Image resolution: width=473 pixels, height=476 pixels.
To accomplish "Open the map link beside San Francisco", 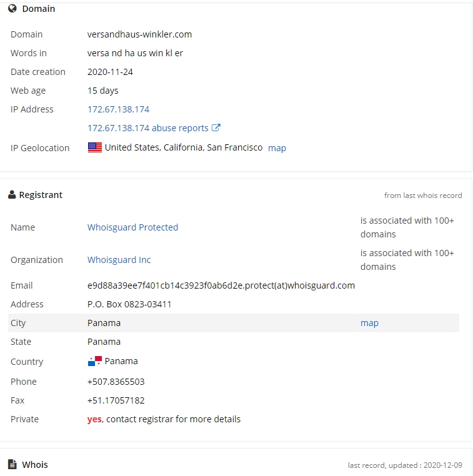I will (x=277, y=148).
